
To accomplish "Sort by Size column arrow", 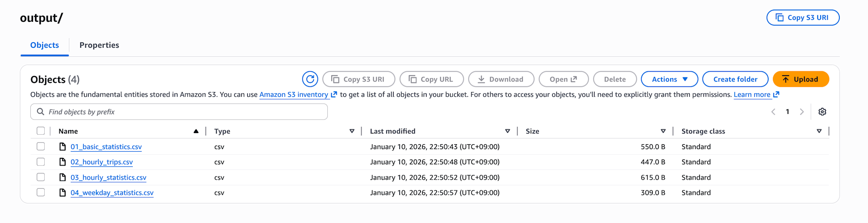I will pyautogui.click(x=663, y=131).
